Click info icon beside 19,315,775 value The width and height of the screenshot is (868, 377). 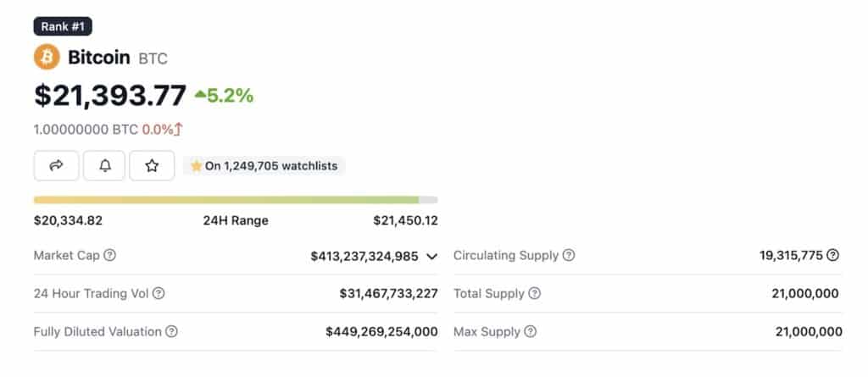click(832, 255)
